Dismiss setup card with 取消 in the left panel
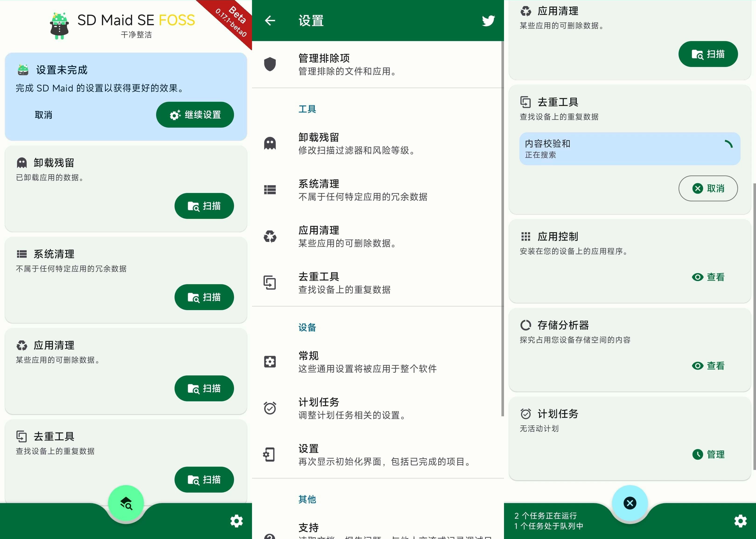The image size is (756, 539). (x=43, y=115)
